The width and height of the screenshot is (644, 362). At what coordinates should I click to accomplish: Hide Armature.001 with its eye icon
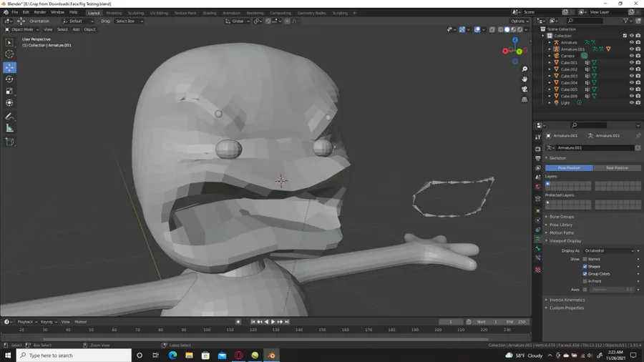coord(631,49)
